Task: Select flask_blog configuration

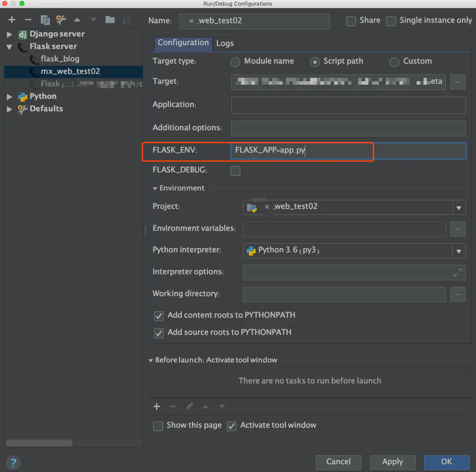Action: point(60,58)
